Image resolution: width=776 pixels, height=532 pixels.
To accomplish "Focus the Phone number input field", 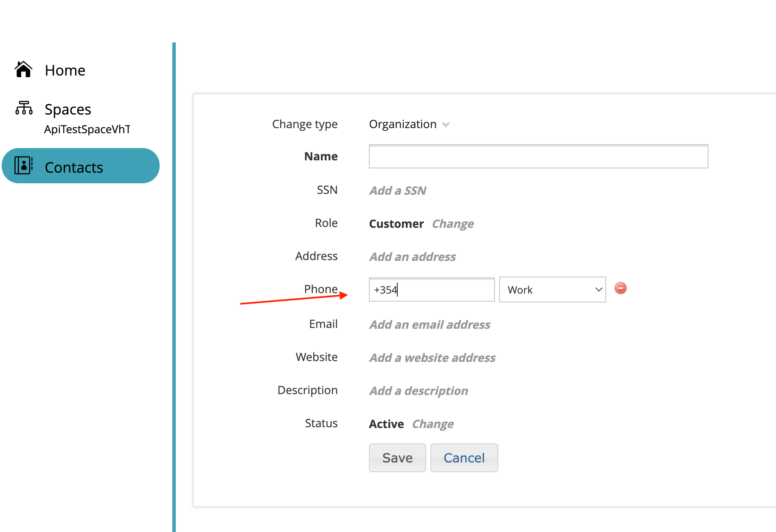I will [431, 290].
